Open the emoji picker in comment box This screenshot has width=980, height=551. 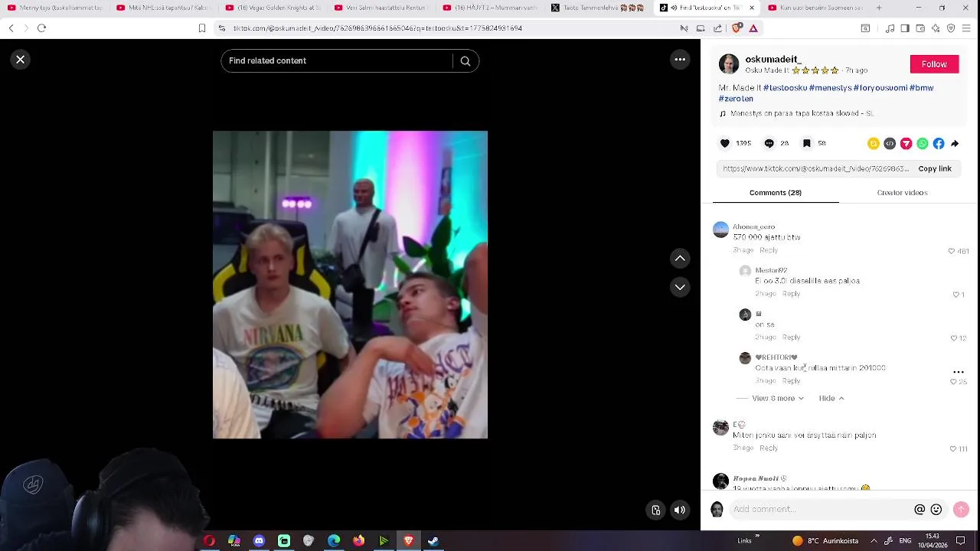pyautogui.click(x=936, y=509)
